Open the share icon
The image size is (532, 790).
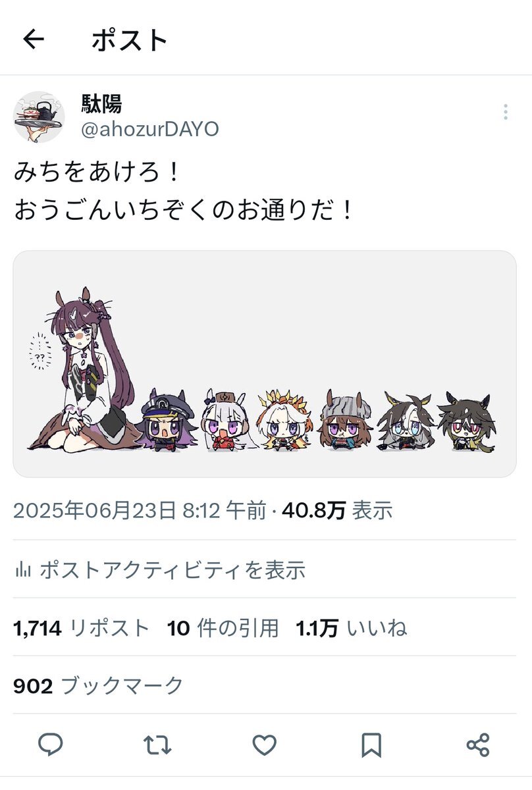click(478, 745)
